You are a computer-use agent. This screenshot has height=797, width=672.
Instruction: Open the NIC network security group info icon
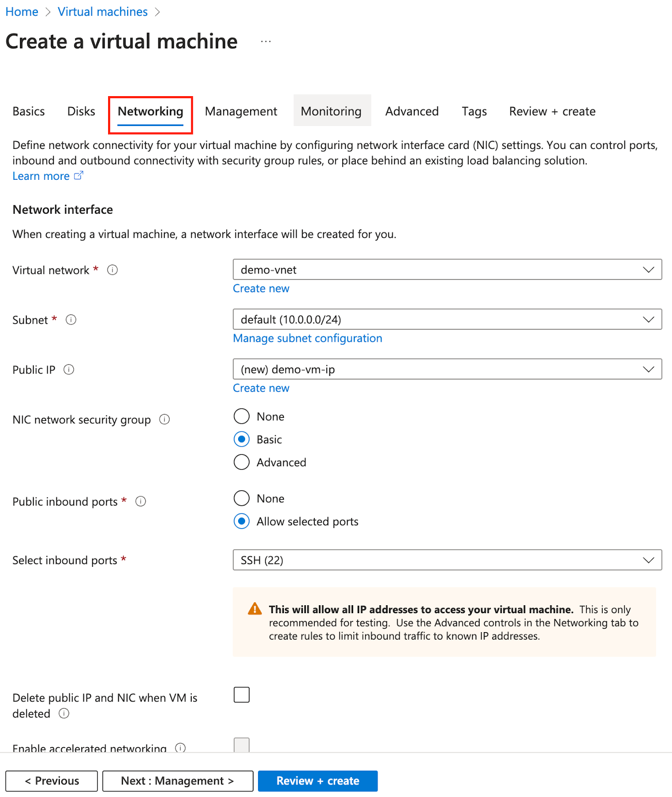[164, 419]
